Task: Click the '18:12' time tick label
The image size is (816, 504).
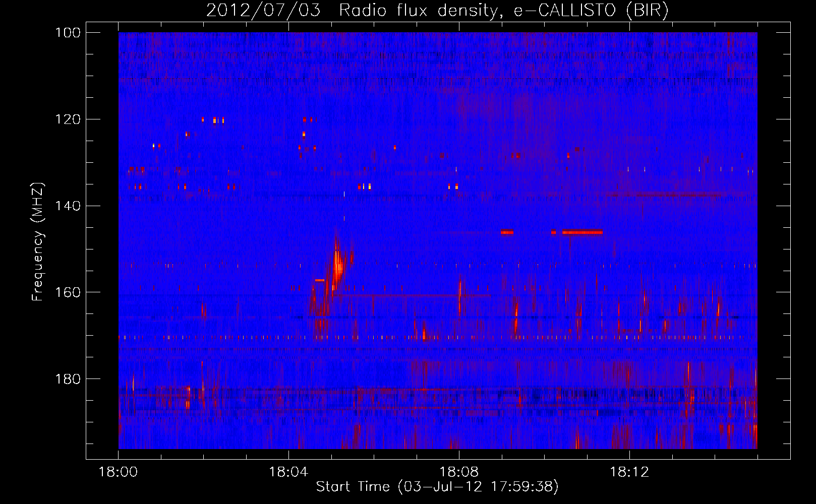Action: coord(629,472)
